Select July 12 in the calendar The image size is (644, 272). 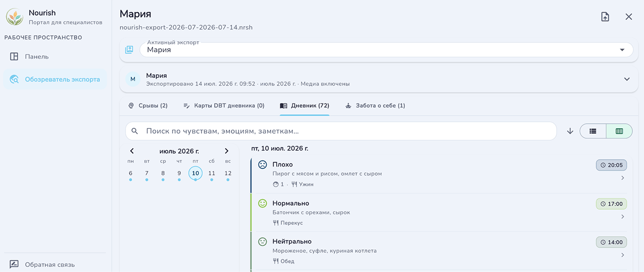[228, 173]
